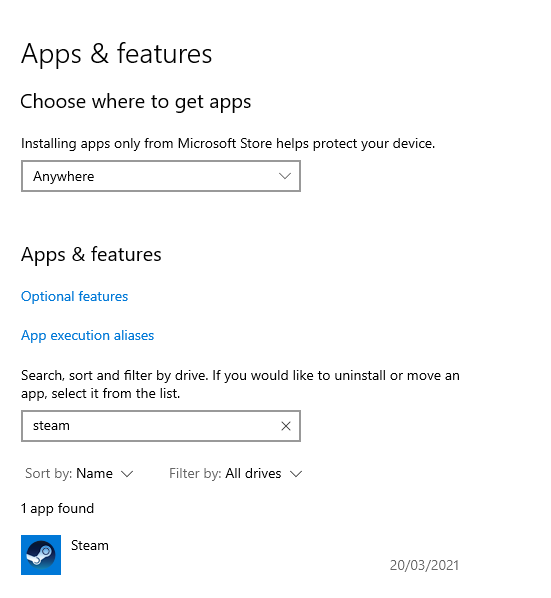Viewport: 551px width, 598px height.
Task: Click the smaller Apps & features section heading
Action: [x=91, y=254]
